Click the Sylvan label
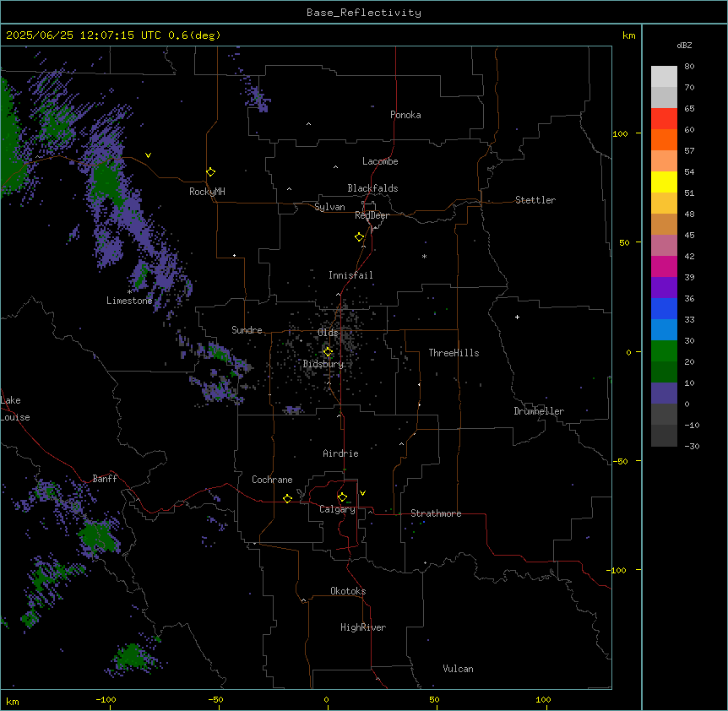Screen dimensions: 728x711 [329, 207]
